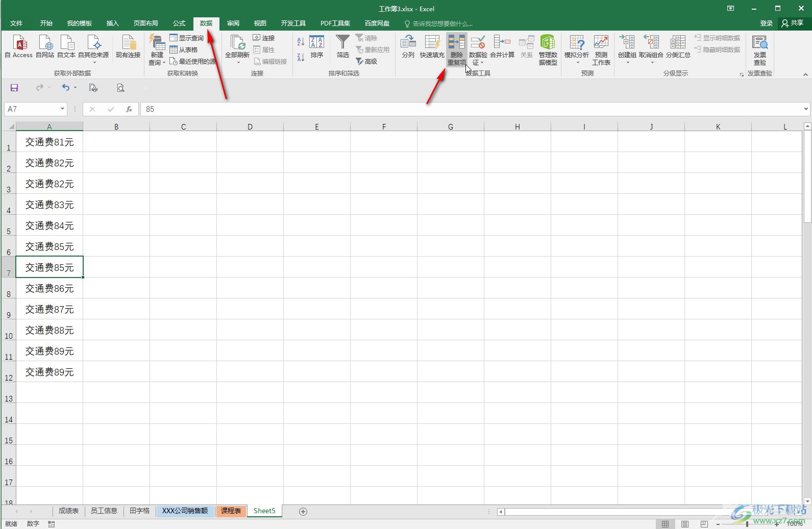Click 从表格 button
The image size is (812, 529).
coord(184,49)
